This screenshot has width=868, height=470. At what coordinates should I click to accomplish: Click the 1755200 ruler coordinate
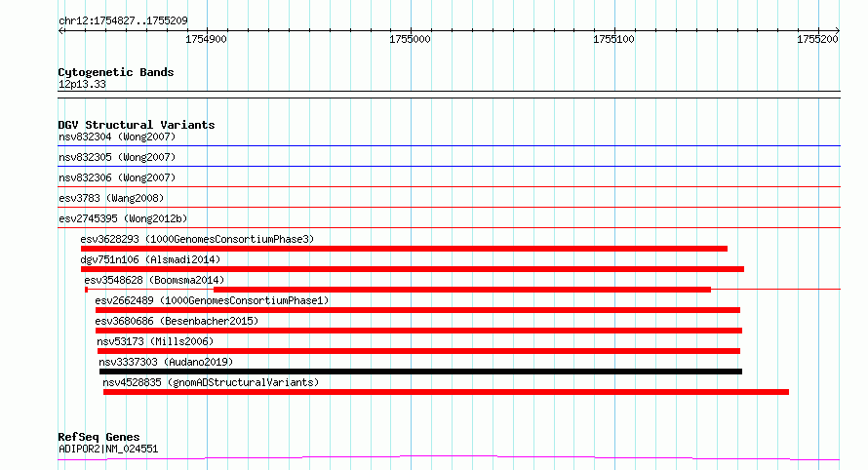(x=817, y=39)
